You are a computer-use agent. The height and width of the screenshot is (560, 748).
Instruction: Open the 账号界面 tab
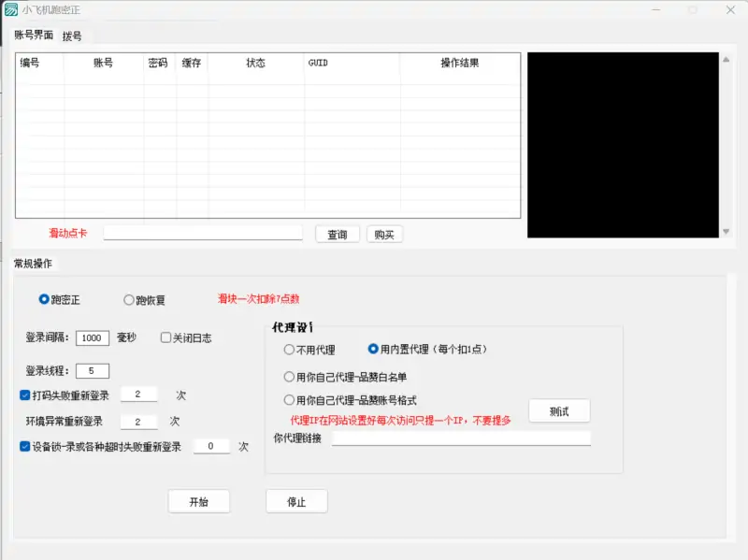(x=33, y=36)
